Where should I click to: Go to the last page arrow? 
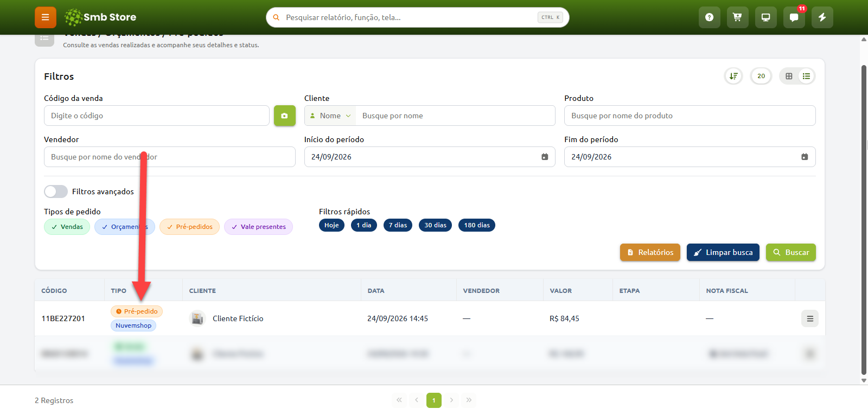tap(469, 400)
